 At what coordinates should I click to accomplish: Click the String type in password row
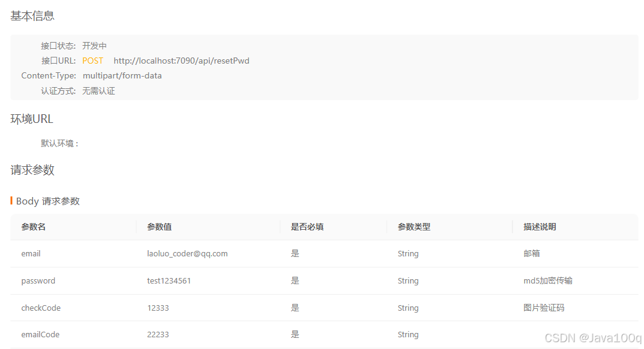[x=408, y=281]
